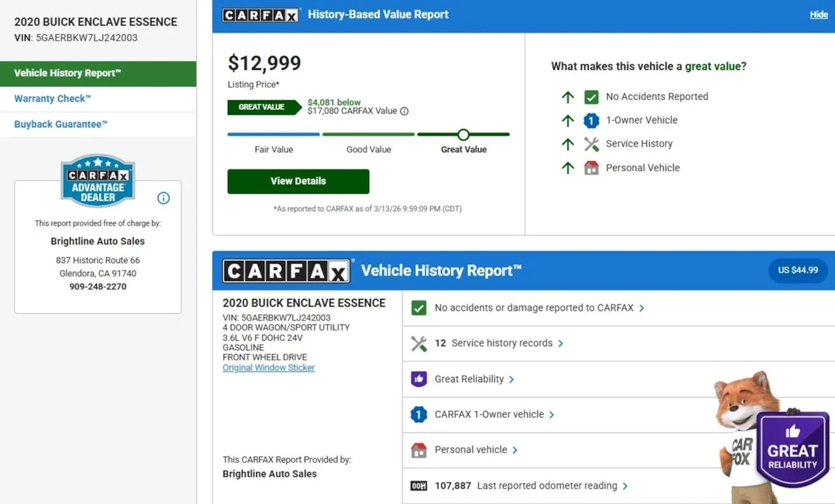Click the FRONT WHEEL DRIVE text
The width and height of the screenshot is (835, 504).
tap(265, 358)
